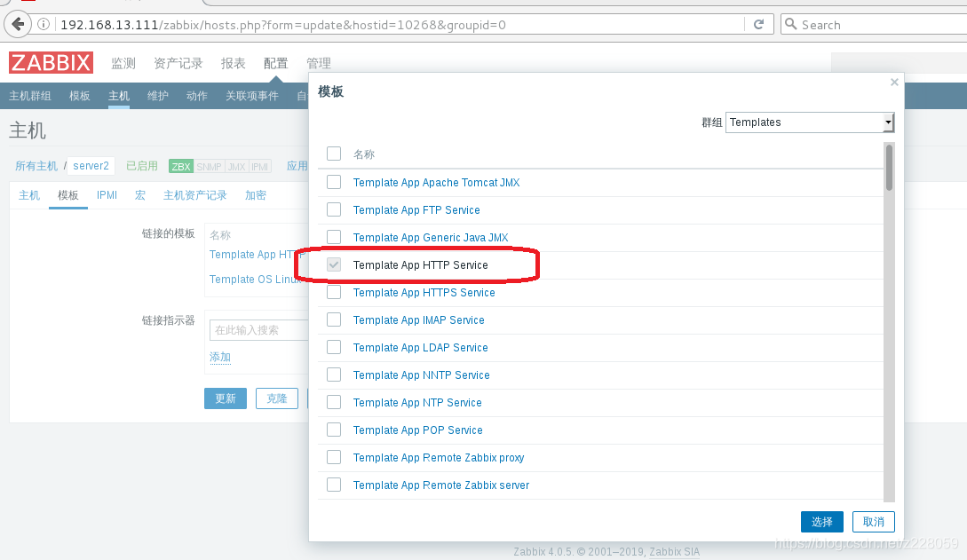Switch to the 主机资产记录 tab
967x560 pixels.
[194, 195]
